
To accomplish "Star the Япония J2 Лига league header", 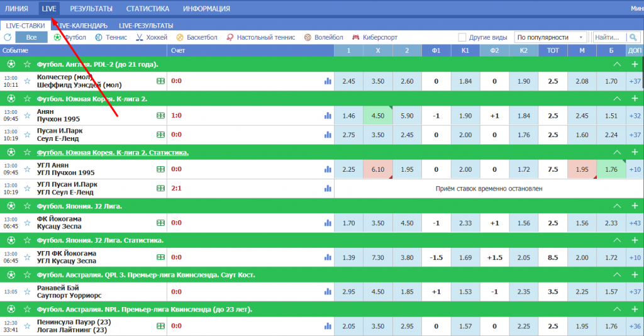I will click(27, 206).
